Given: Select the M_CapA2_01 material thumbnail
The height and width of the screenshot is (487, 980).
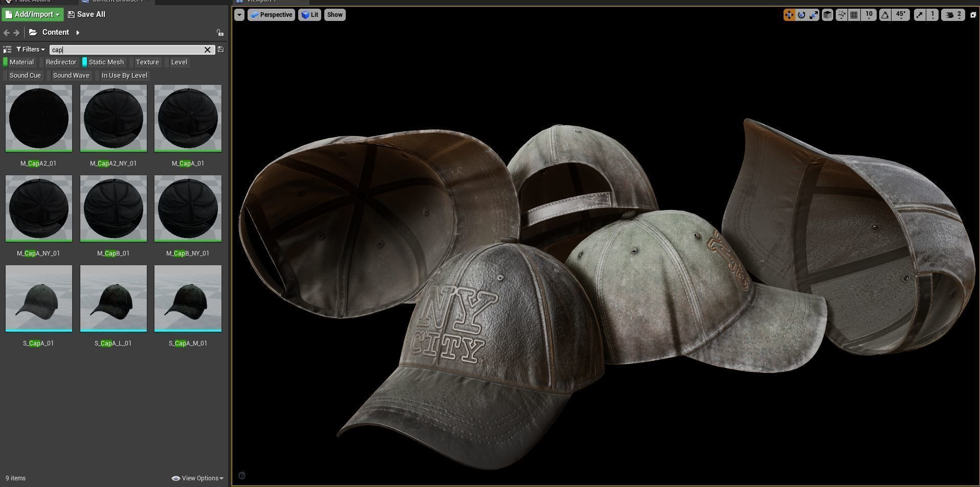Looking at the screenshot, I should click(39, 119).
